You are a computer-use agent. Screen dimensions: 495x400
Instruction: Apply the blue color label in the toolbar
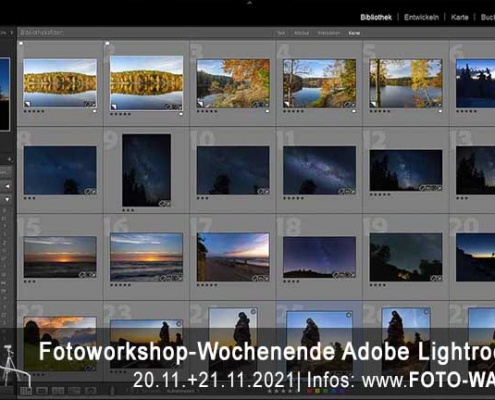(x=333, y=391)
